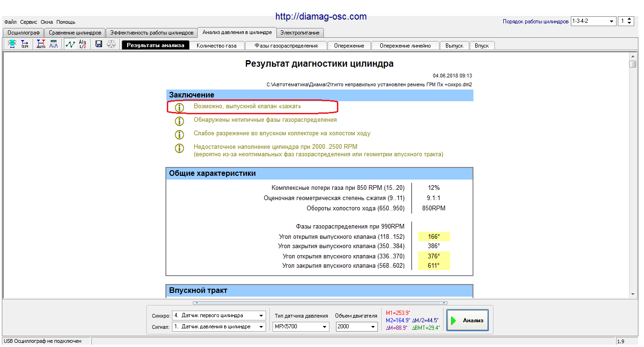Click the 1234 cylinder marker icon

[x=25, y=44]
